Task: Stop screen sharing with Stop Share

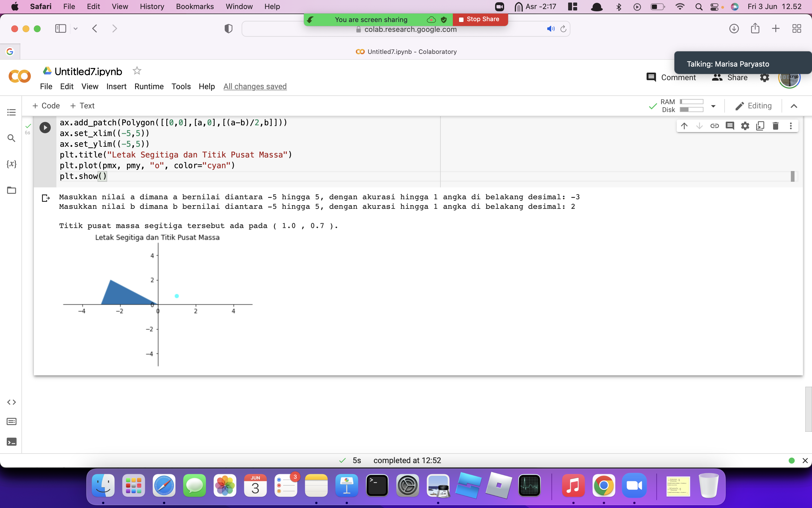Action: (480, 19)
